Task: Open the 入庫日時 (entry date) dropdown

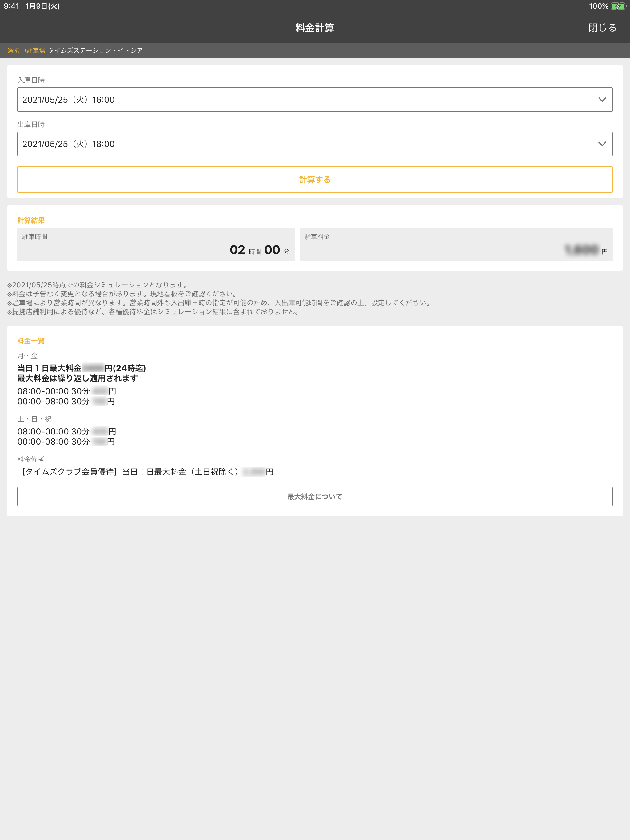Action: (x=315, y=100)
